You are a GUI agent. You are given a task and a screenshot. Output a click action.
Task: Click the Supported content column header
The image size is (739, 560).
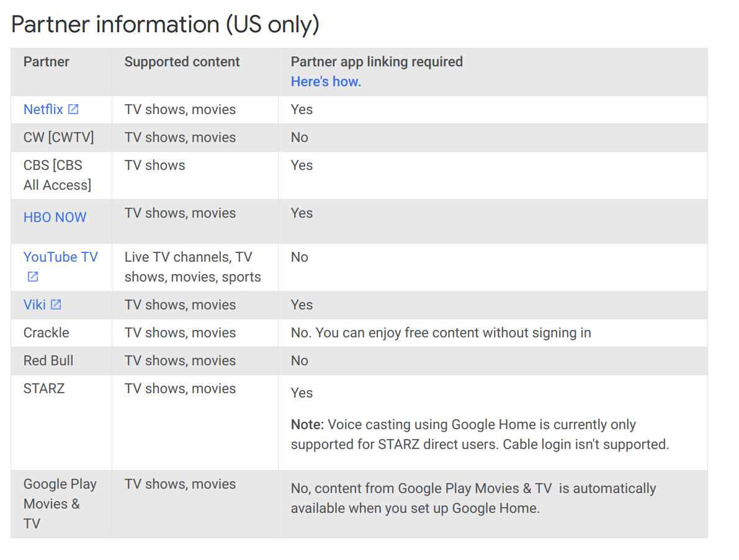pos(182,61)
